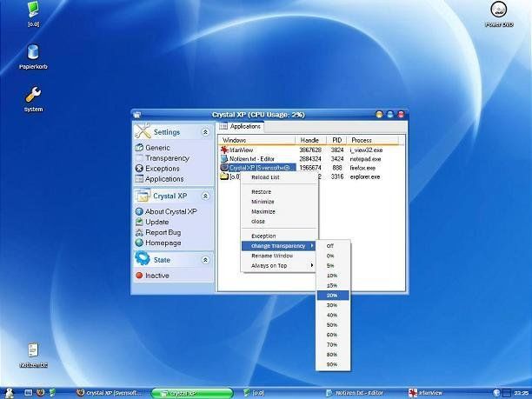Sort list by Process column header
The image size is (532, 399).
click(373, 140)
